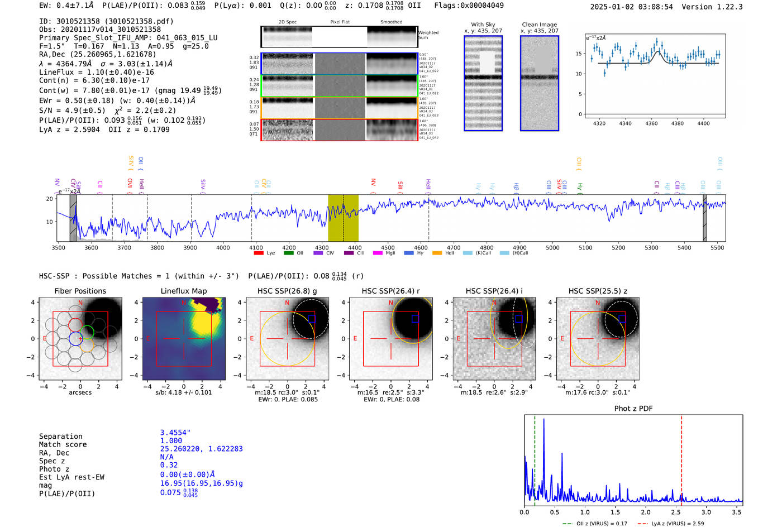
Task: Open the HSC SSP(26.4) i cutout
Action: click(494, 339)
